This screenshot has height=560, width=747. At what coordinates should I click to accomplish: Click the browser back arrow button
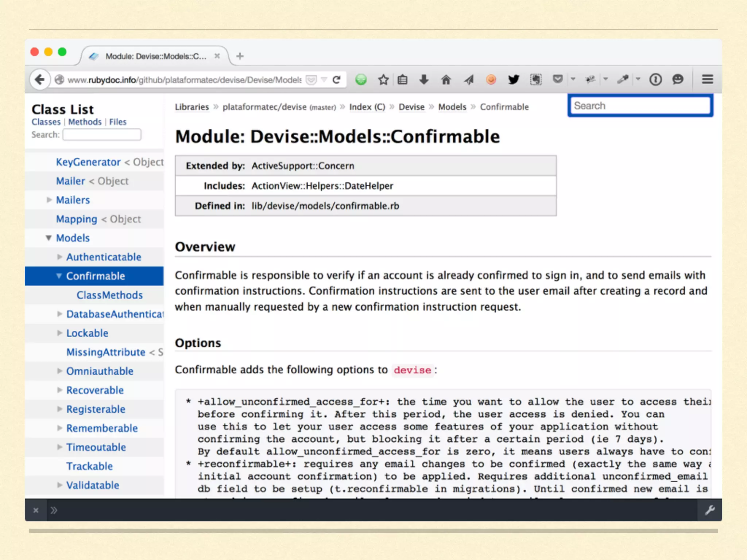point(39,79)
